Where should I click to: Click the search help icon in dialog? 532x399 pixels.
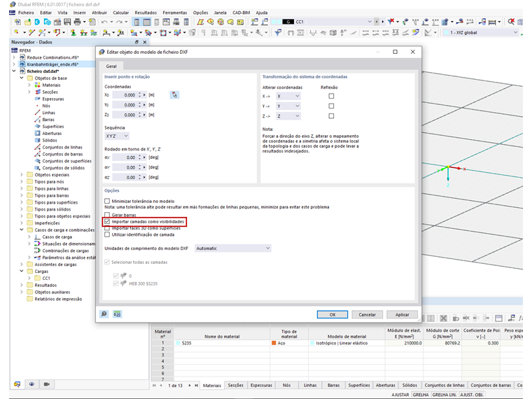click(104, 314)
